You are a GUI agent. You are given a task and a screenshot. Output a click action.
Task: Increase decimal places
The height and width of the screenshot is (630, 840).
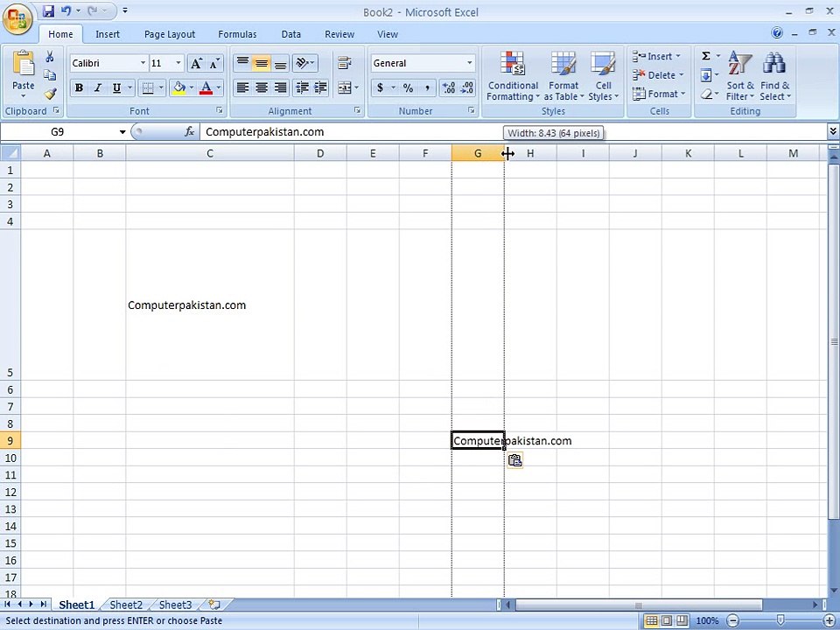(x=448, y=87)
